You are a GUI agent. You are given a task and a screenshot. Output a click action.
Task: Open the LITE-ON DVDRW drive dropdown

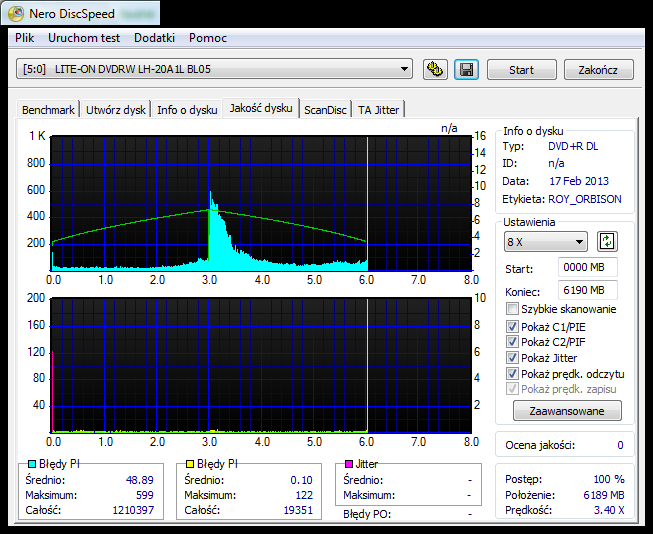point(214,69)
